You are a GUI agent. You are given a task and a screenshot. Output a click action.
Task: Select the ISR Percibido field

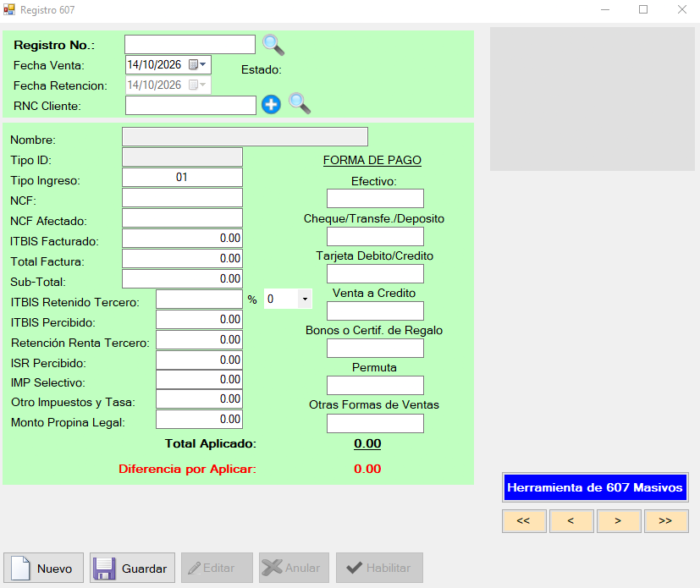[x=199, y=360]
